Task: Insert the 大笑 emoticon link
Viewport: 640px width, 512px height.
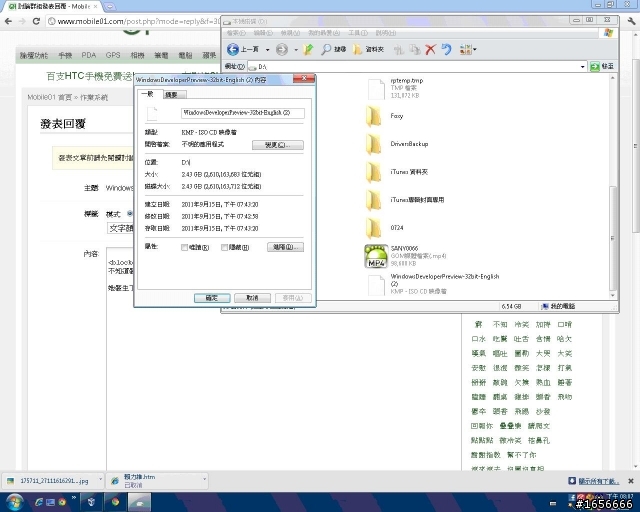Action: 564,354
